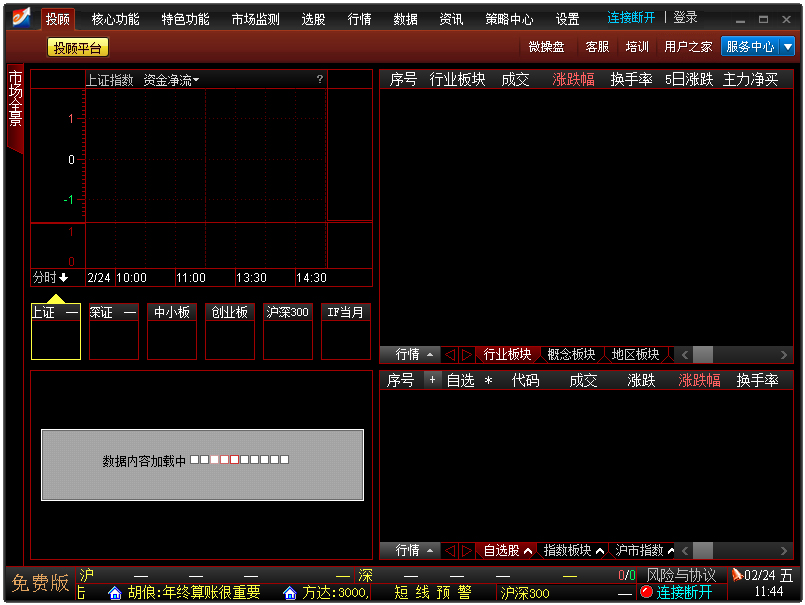This screenshot has height=605, width=805.
Task: Open the 行情 top menu
Action: (359, 20)
